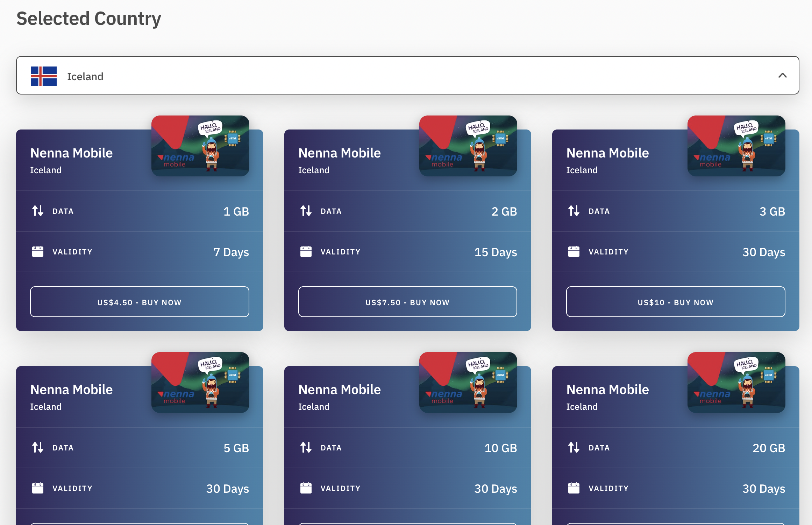Click calendar icon on the 3 GB card
Viewport: 812px width, 525px height.
pyautogui.click(x=574, y=251)
